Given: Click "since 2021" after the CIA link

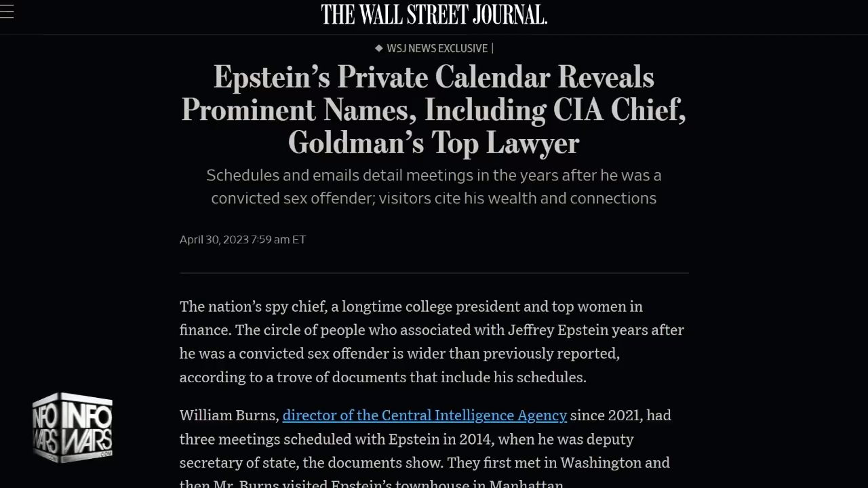Looking at the screenshot, I should 620,415.
